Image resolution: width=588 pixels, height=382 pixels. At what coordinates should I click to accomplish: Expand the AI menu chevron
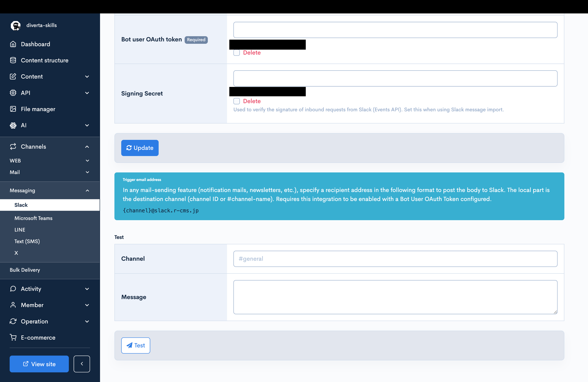point(87,125)
